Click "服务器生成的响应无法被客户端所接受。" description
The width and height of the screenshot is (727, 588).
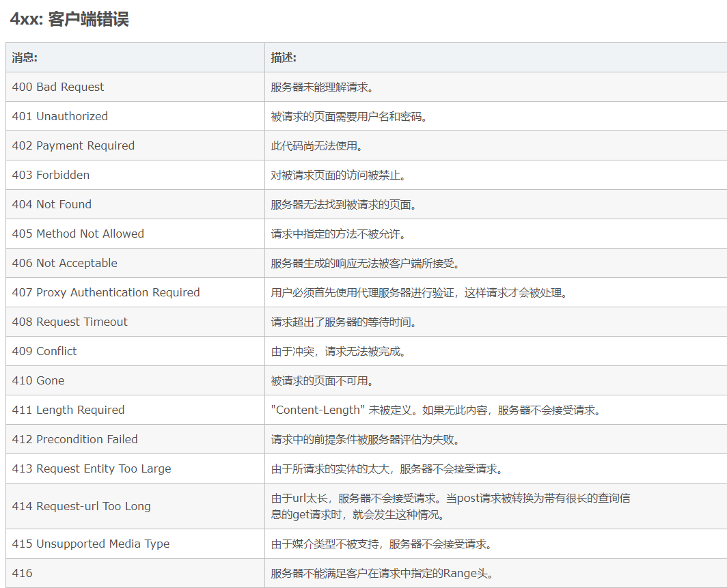[x=366, y=263]
